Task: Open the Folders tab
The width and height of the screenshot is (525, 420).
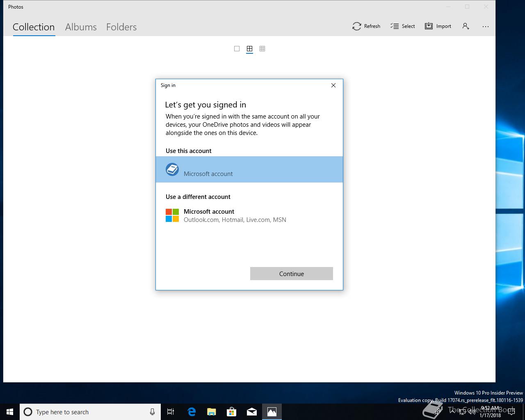Action: (121, 27)
